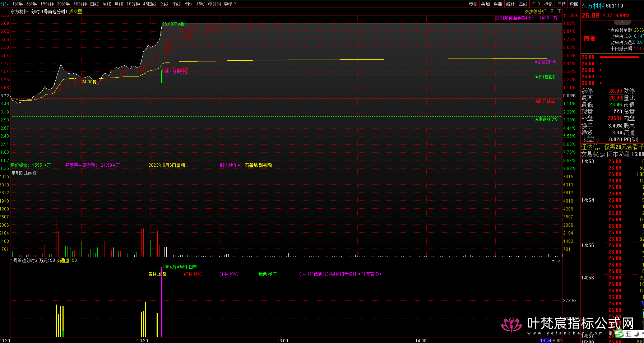Screen dimensions: 644x343
Task: Open F10 company information
Action: (x=536, y=4)
